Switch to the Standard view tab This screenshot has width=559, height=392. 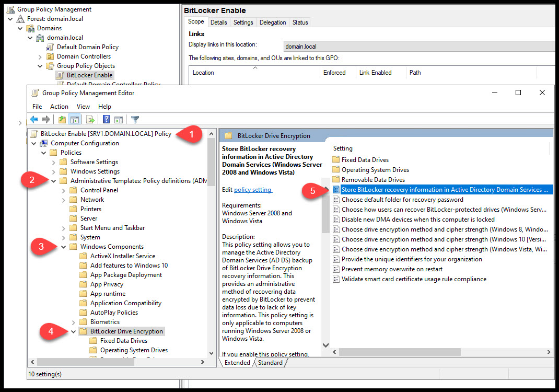tap(271, 362)
